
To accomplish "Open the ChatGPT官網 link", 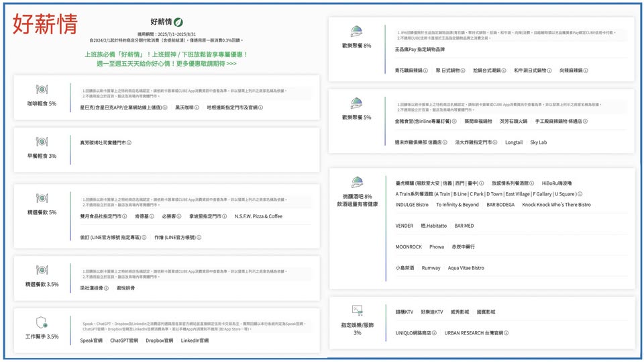I will pyautogui.click(x=124, y=341).
